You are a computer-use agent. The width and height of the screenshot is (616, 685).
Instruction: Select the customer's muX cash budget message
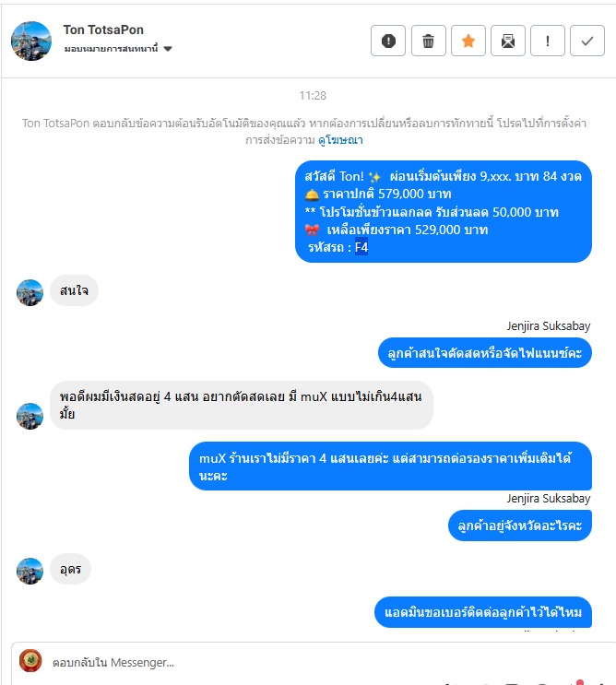242,405
